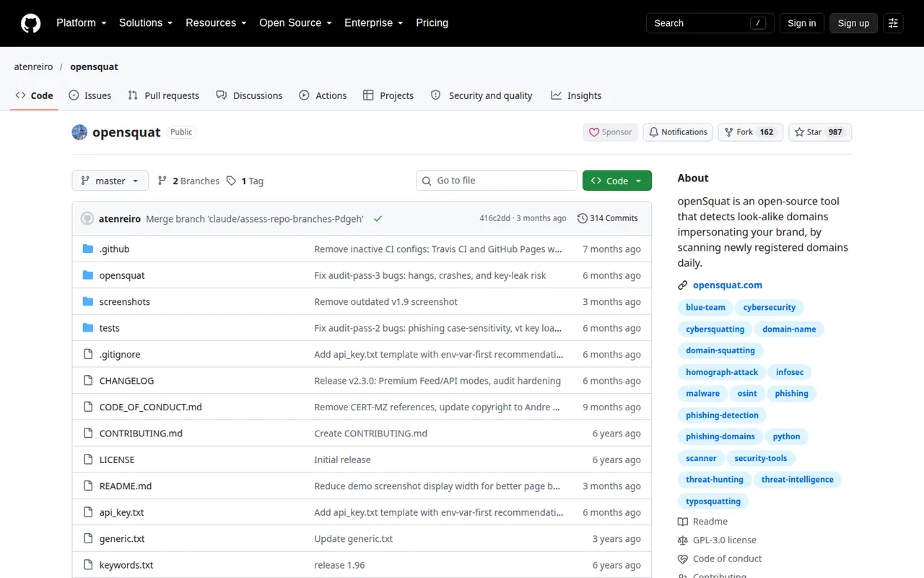Click the link icon beside opensquat.com
This screenshot has width=924, height=578.
coord(683,285)
